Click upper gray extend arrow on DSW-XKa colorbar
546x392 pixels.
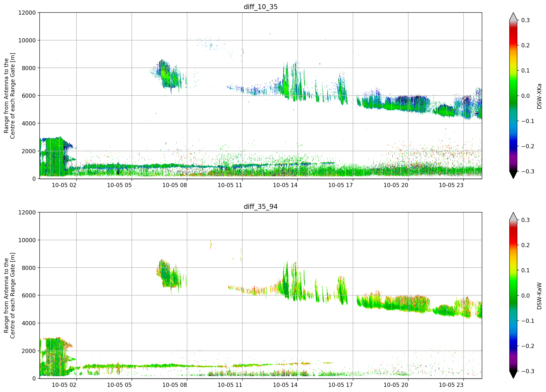[513, 17]
